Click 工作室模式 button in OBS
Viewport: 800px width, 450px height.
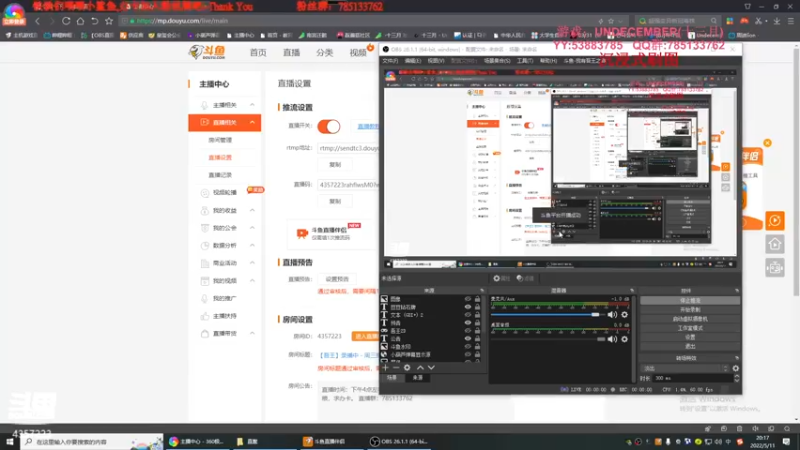point(690,328)
